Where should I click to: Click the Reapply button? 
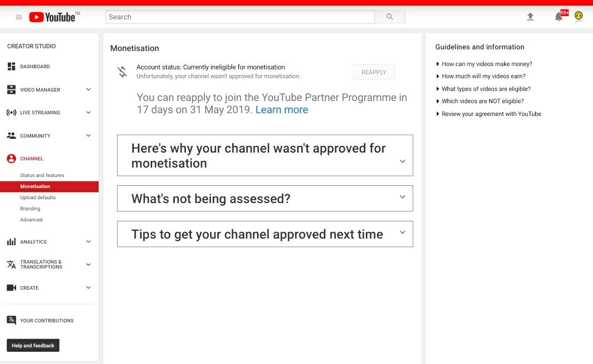coord(374,72)
